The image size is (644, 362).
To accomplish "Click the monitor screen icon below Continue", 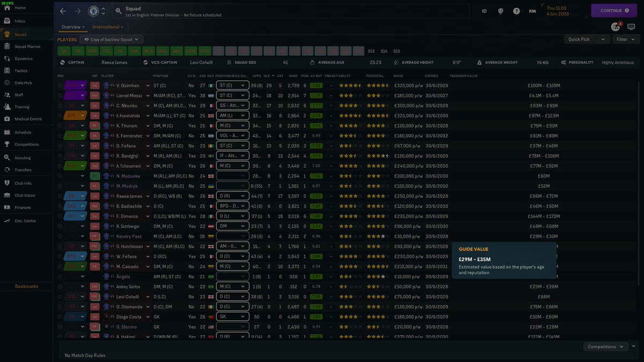I will coord(631,26).
